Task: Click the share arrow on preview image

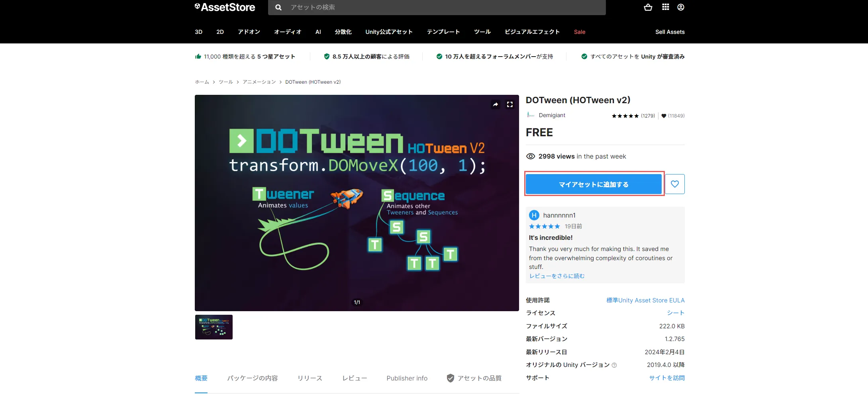Action: tap(495, 104)
